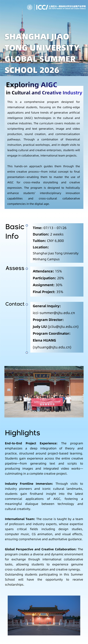Click the "Final Project: 35%" line
This screenshot has width=88, height=644.
pyautogui.click(x=48, y=292)
